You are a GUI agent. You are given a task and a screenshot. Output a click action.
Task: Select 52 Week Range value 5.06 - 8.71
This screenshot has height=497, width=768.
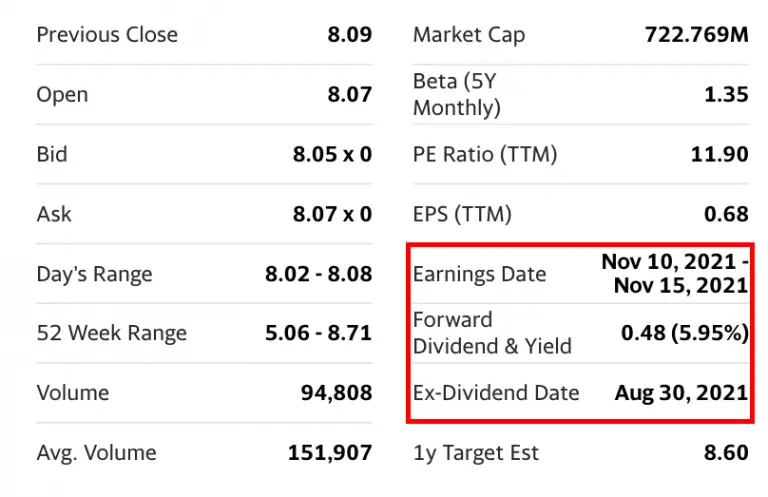[318, 333]
